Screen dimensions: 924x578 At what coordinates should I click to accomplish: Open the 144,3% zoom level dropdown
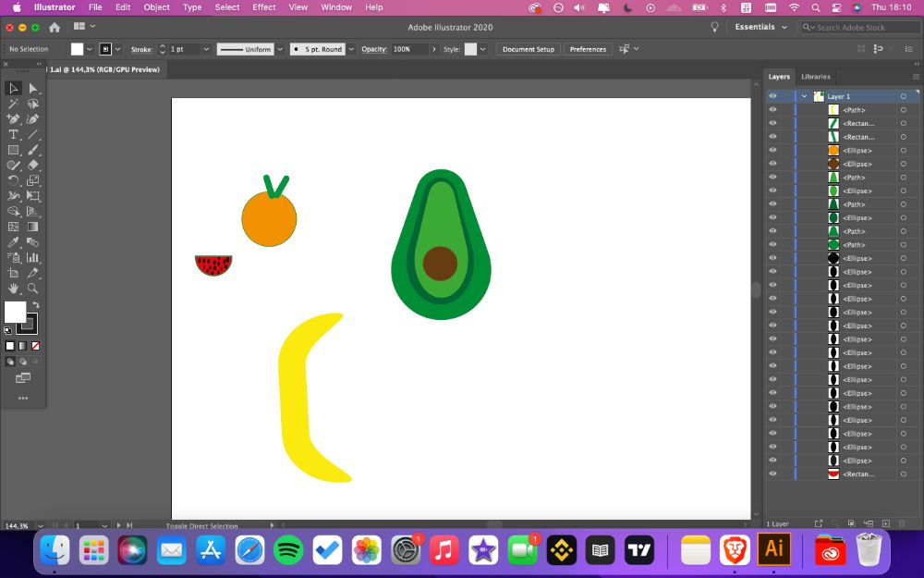pos(41,525)
